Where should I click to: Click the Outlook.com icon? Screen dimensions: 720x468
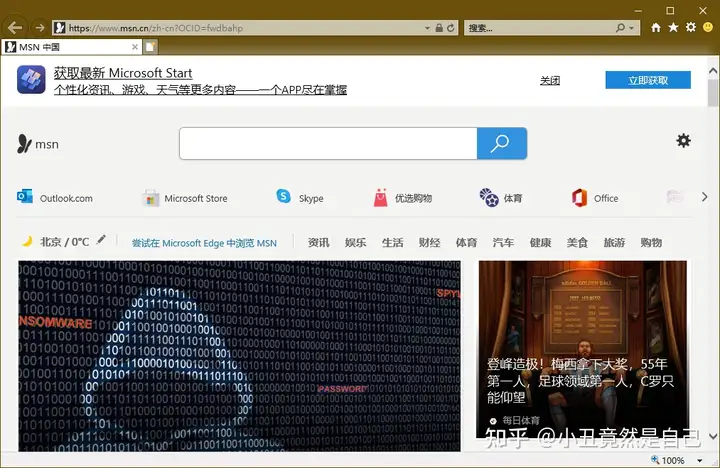25,197
